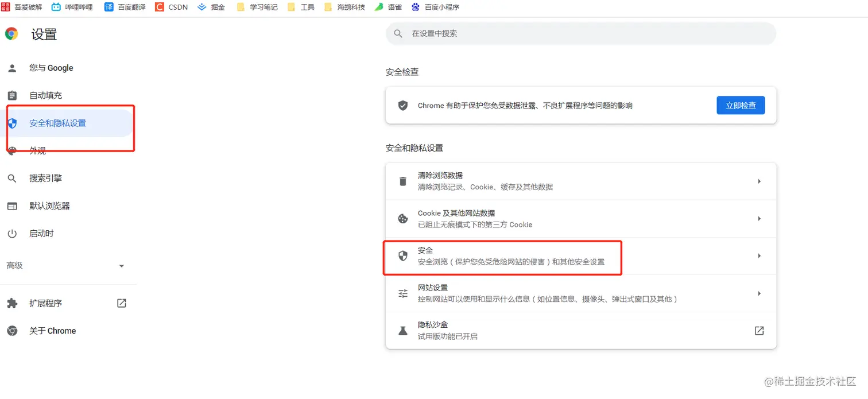Click the trash icon for 清除浏览数据
Screen dimensions: 868x399
(403, 181)
